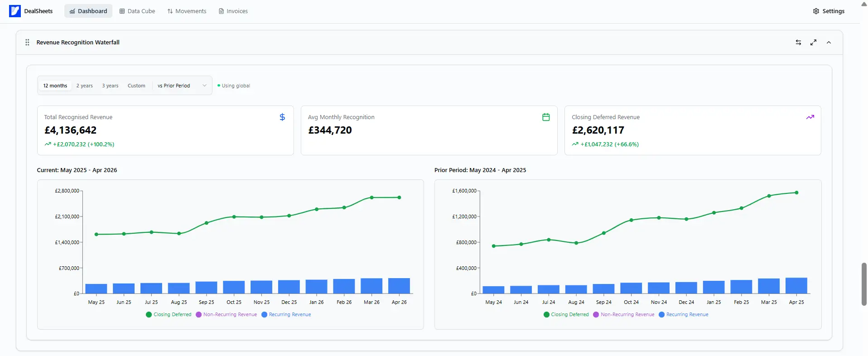Open the Data Cube tab
This screenshot has width=868, height=356.
(x=137, y=11)
